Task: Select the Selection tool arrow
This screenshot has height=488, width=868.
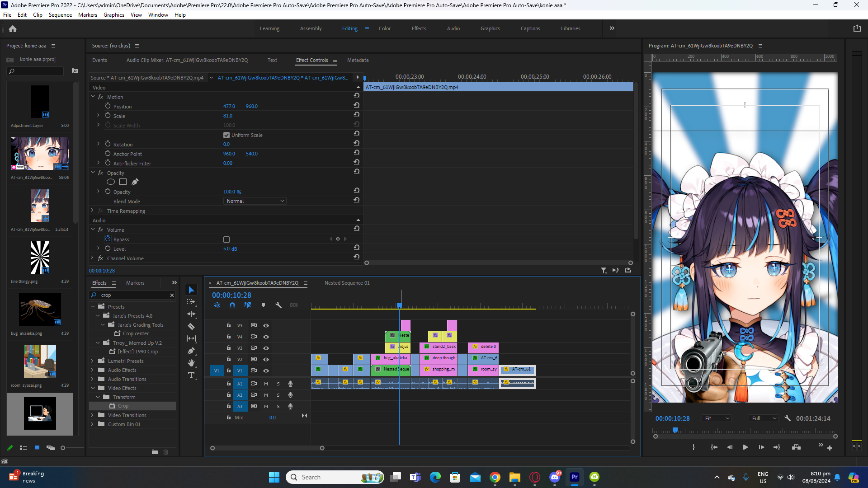Action: pyautogui.click(x=191, y=290)
